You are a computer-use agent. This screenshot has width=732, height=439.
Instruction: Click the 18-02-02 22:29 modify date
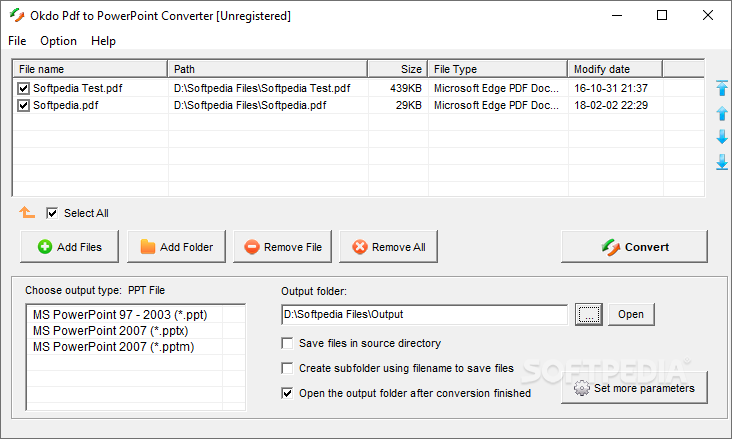[611, 106]
